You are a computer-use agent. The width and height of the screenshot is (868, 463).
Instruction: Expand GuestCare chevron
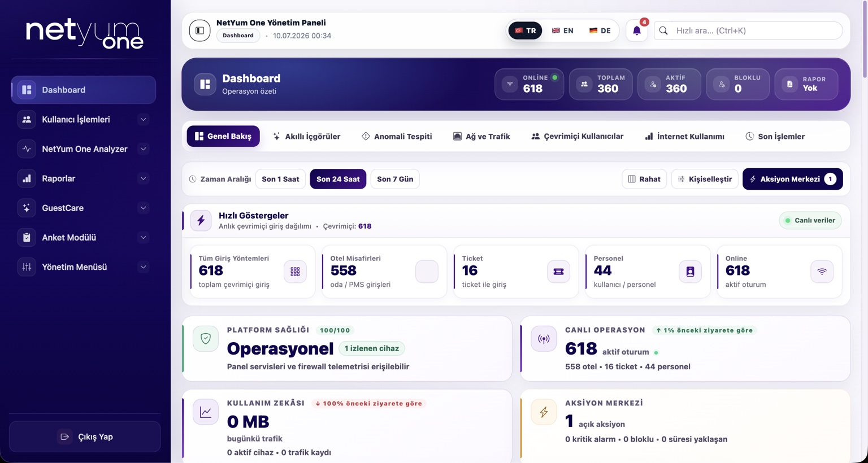point(144,208)
